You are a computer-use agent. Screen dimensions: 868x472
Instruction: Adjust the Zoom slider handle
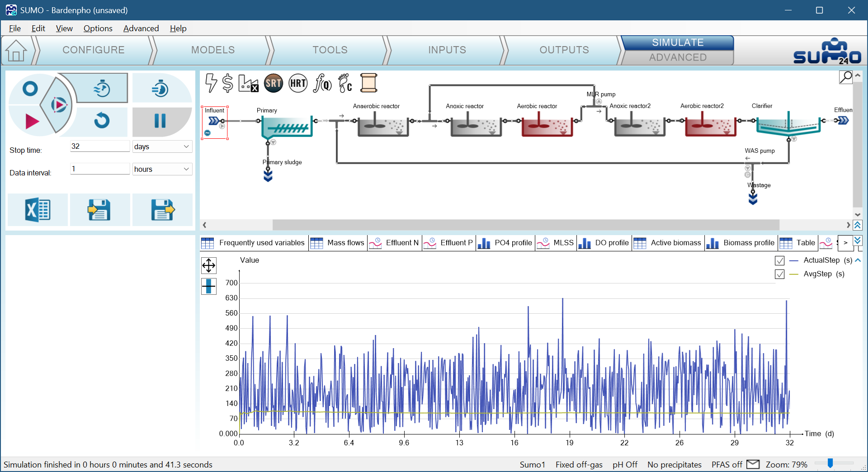(830, 463)
